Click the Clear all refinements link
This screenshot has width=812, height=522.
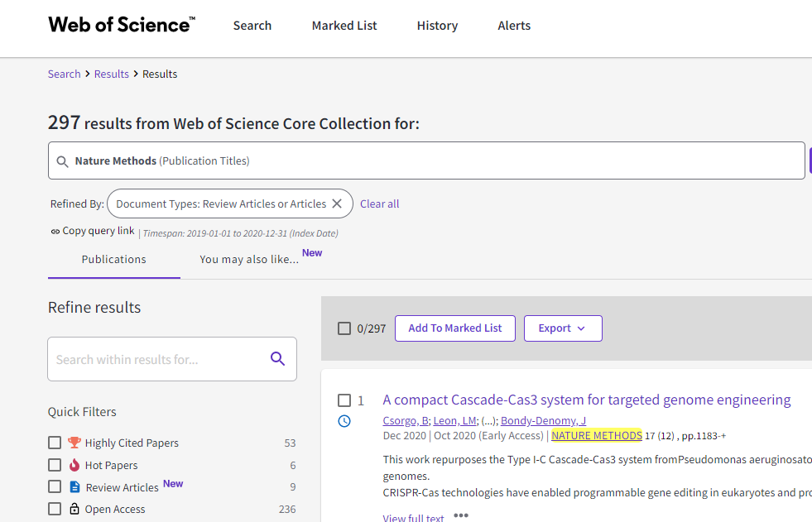point(380,204)
